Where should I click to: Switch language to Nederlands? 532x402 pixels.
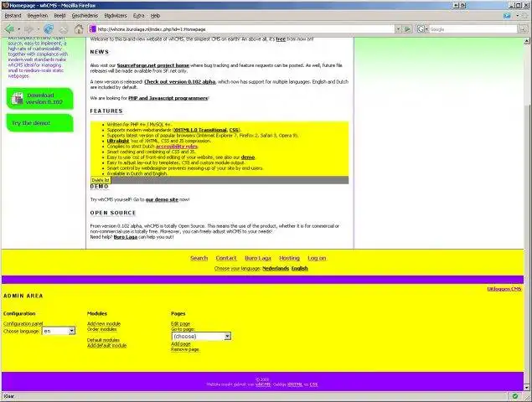coord(276,268)
